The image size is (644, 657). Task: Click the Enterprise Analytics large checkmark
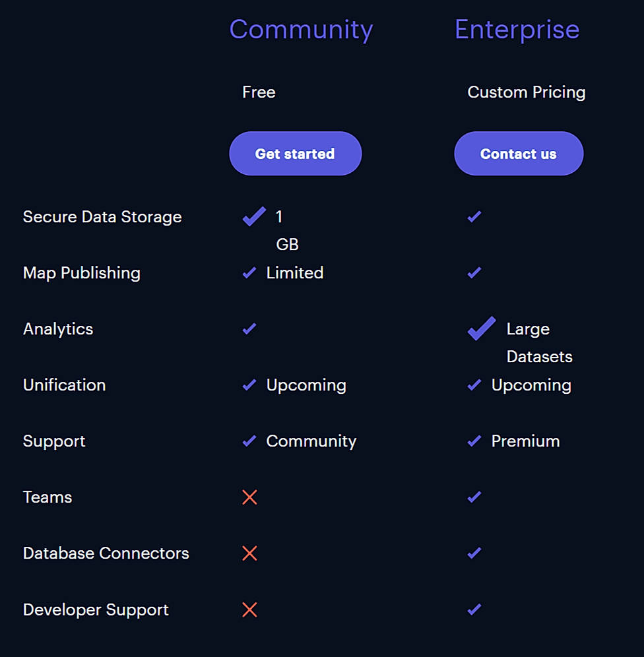tap(482, 328)
